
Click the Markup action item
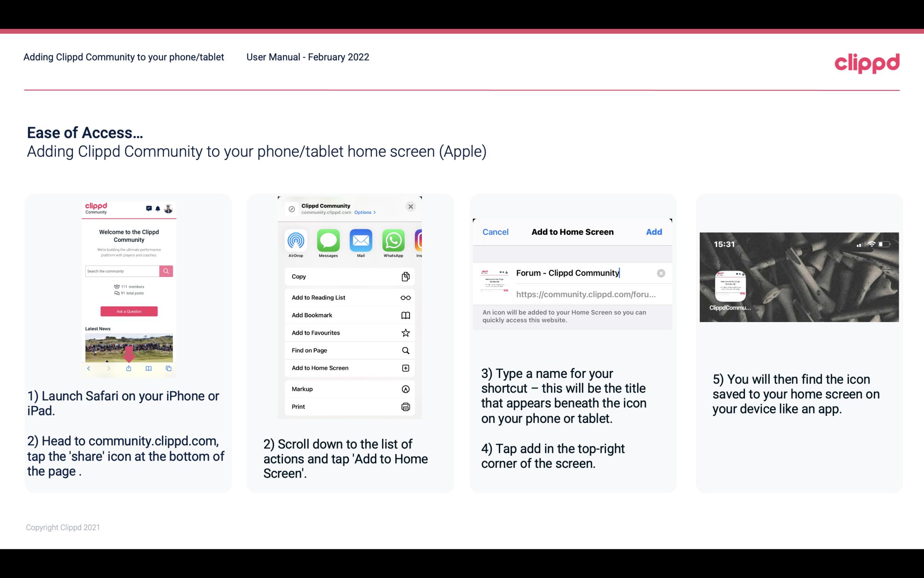pos(349,388)
